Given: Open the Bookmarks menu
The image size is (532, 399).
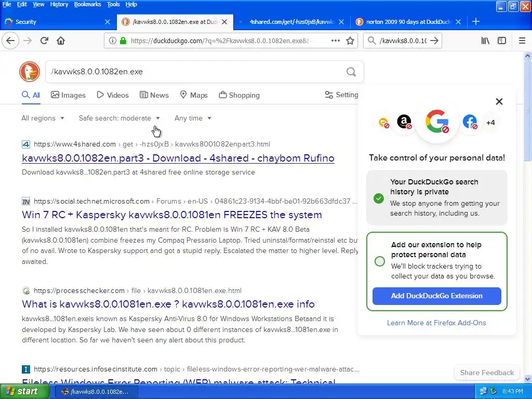Looking at the screenshot, I should tap(87, 4).
